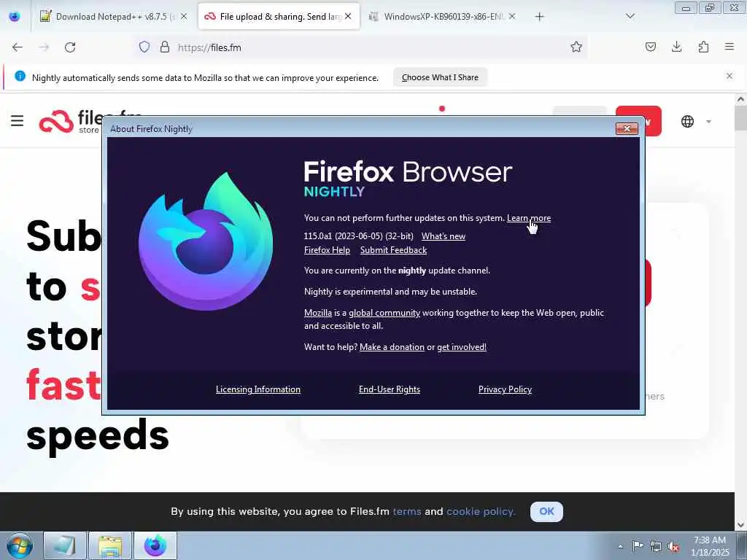This screenshot has height=560, width=747.
Task: Show hidden system tray icons
Action: (620, 546)
